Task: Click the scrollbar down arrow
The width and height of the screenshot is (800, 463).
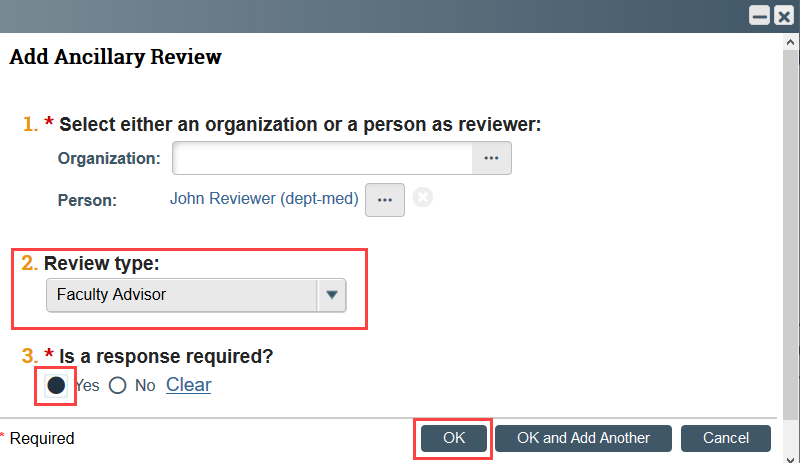Action: click(x=790, y=458)
